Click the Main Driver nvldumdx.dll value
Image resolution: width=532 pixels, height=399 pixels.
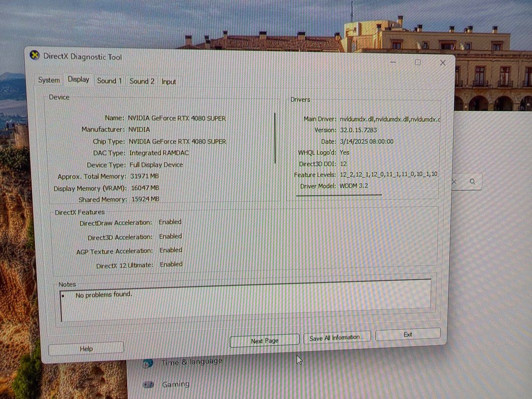point(390,119)
